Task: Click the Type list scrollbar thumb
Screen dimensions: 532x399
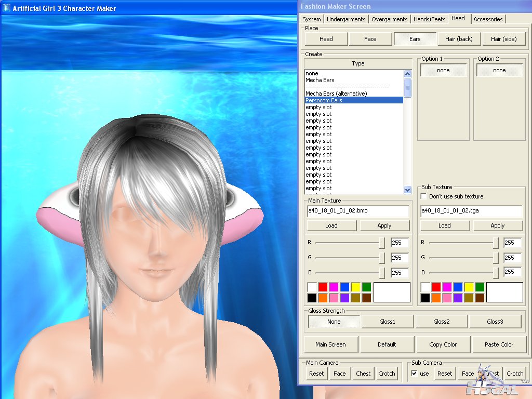Action: pyautogui.click(x=408, y=88)
